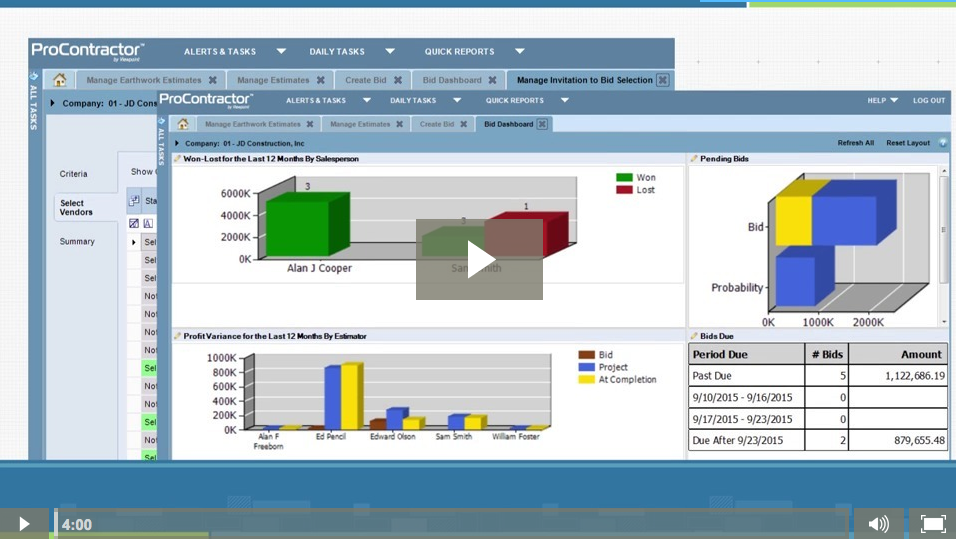
Task: Click green Won legend swatch
Action: [x=624, y=177]
